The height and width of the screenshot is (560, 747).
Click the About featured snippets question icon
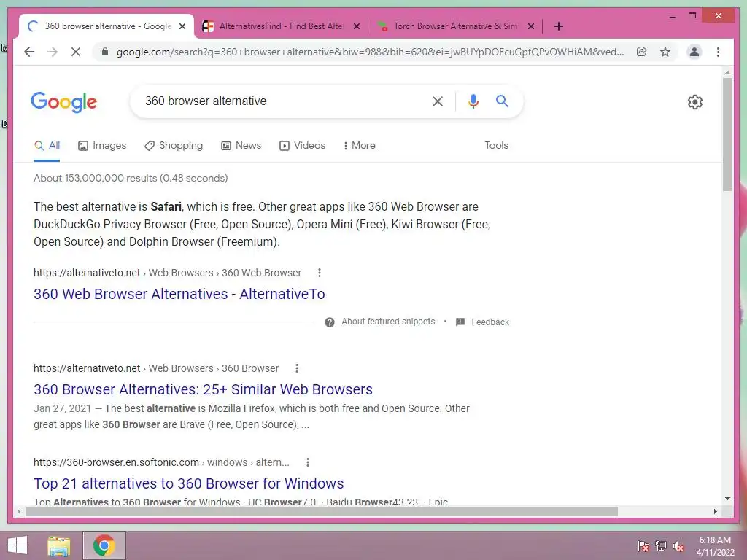[329, 322]
